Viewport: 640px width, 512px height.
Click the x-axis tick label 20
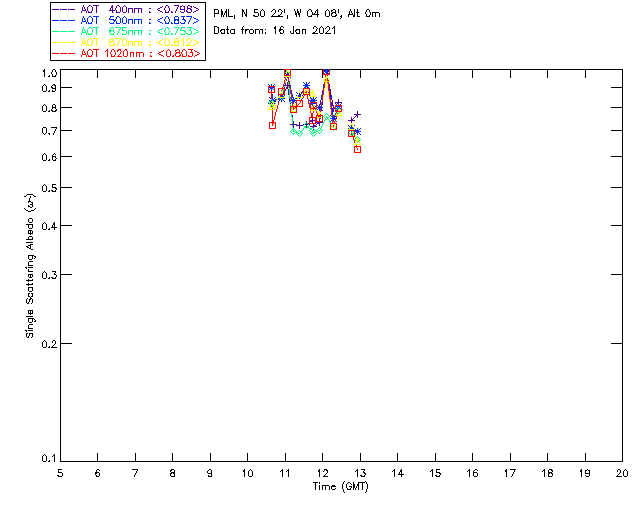[622, 473]
